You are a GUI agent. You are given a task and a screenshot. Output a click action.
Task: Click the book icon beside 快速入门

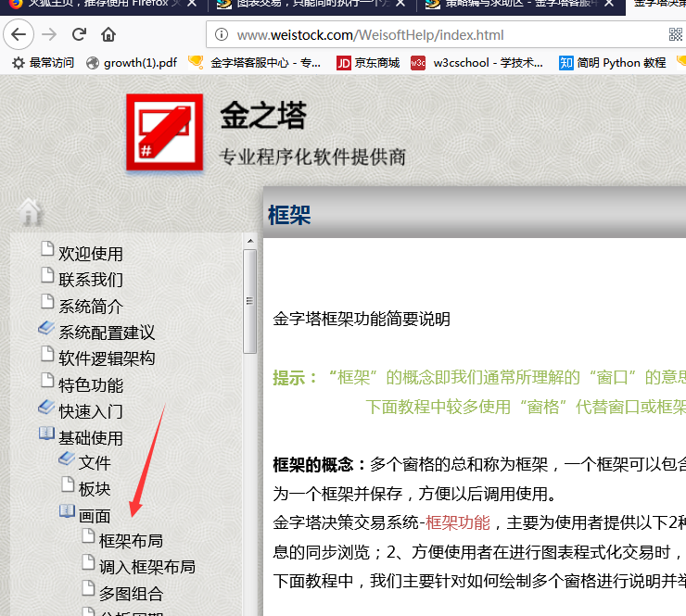[x=46, y=407]
